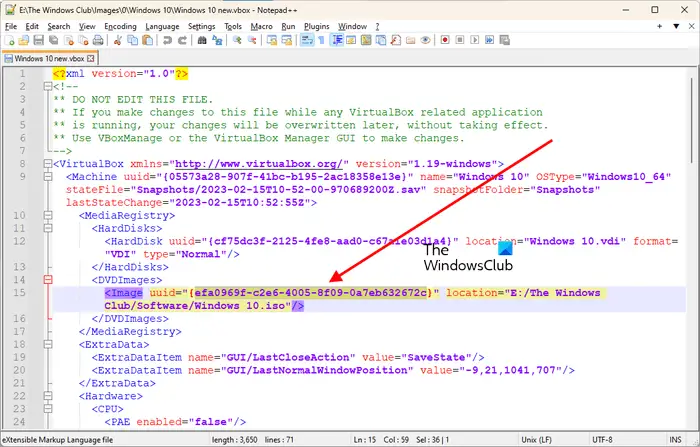
Task: Collapse the CPU fold at line 23
Action: click(x=48, y=409)
